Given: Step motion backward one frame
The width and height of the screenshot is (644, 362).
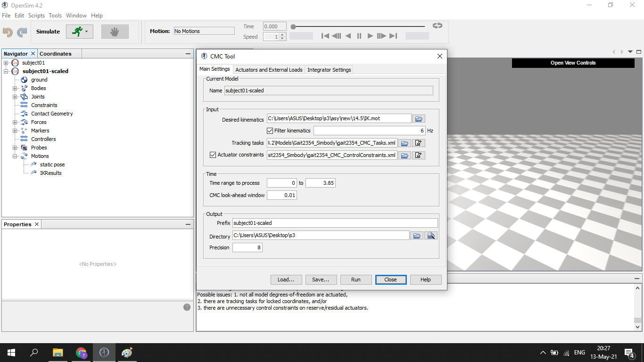Looking at the screenshot, I should pyautogui.click(x=336, y=36).
